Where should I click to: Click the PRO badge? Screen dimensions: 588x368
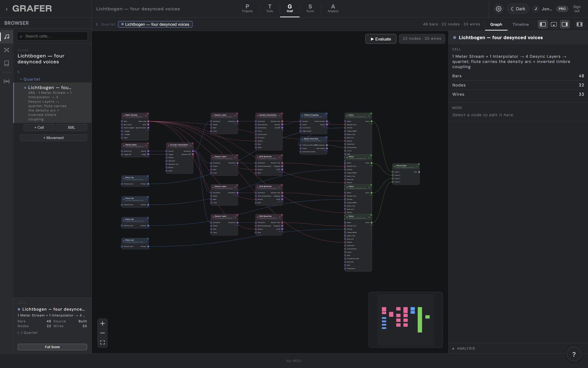(562, 9)
